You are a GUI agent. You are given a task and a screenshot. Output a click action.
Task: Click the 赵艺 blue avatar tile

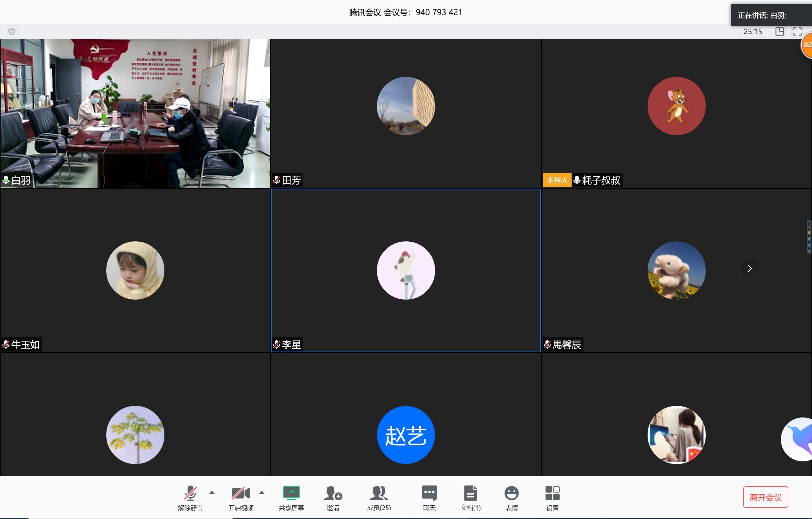(x=406, y=435)
